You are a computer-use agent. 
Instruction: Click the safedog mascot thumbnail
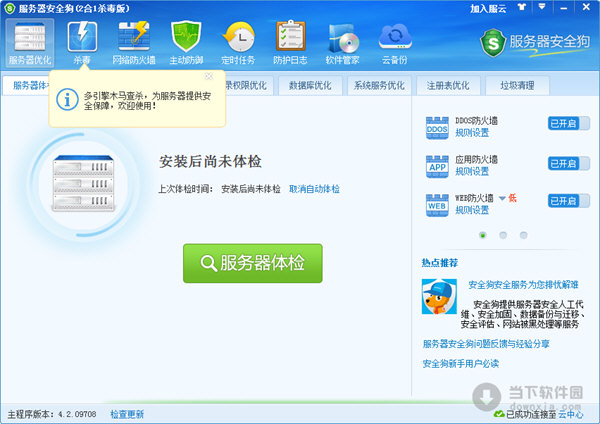point(439,297)
